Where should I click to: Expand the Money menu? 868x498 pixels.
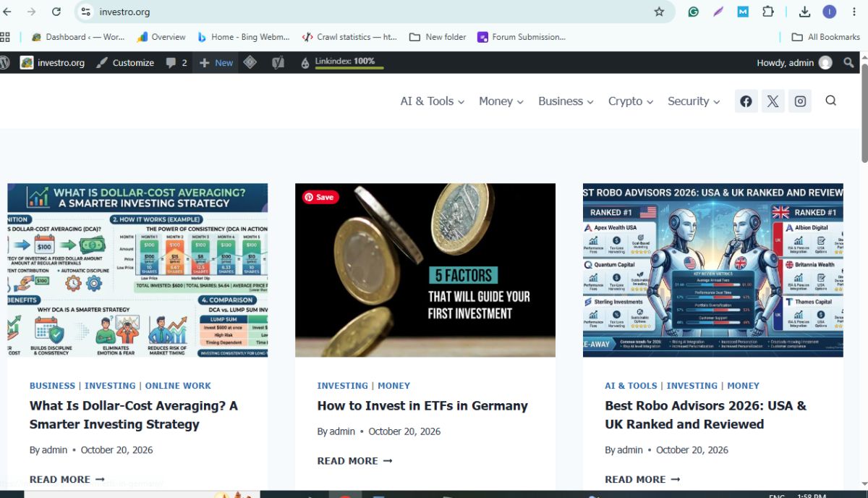(501, 101)
